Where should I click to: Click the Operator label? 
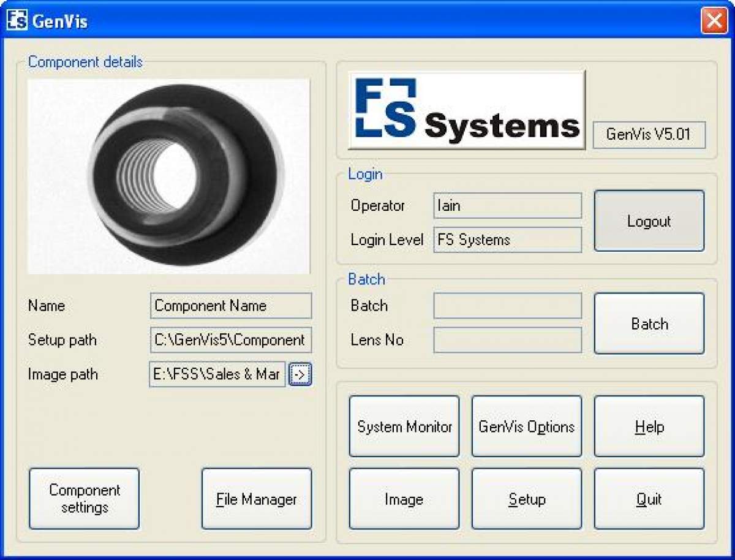pos(378,206)
